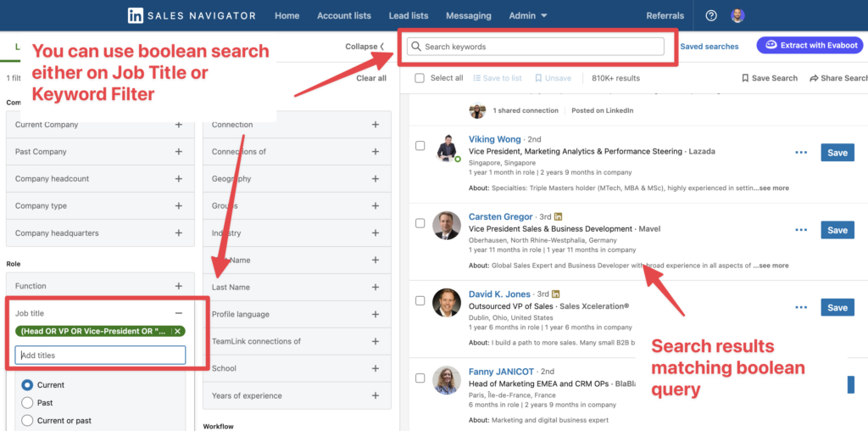Open more options for Carsten Gregor
The width and height of the screenshot is (868, 431).
coord(801,230)
